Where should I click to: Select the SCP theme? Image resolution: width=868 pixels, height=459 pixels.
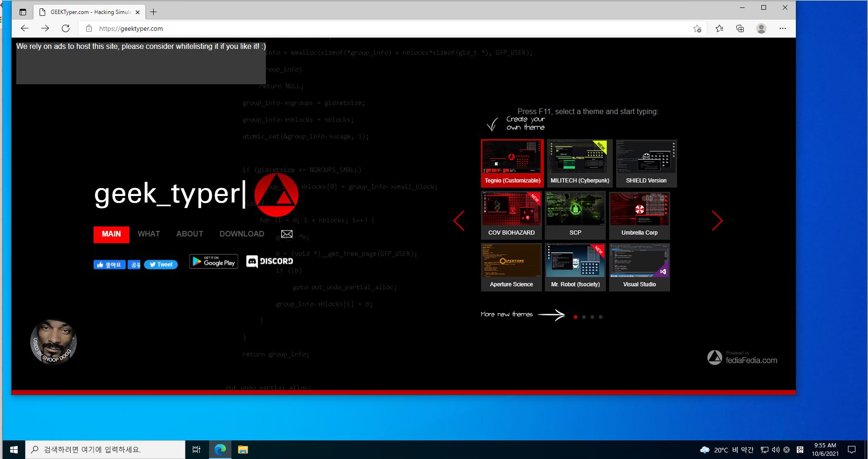coord(576,216)
